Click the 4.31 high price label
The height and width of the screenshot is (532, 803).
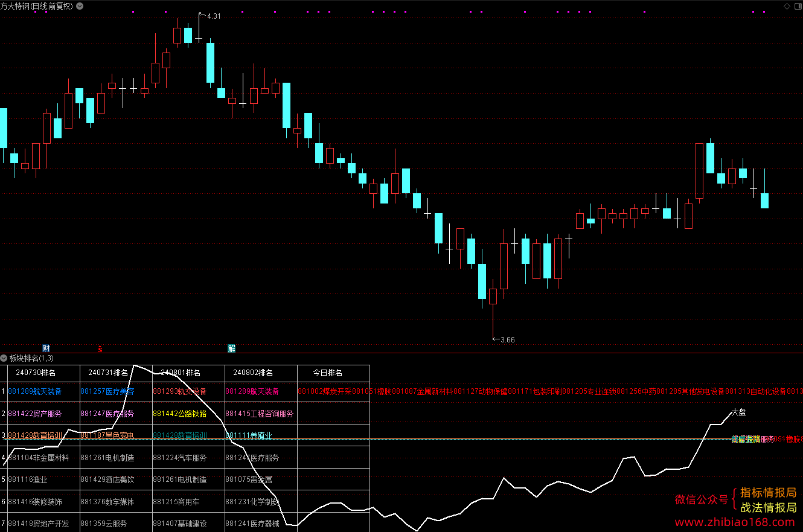pyautogui.click(x=214, y=16)
